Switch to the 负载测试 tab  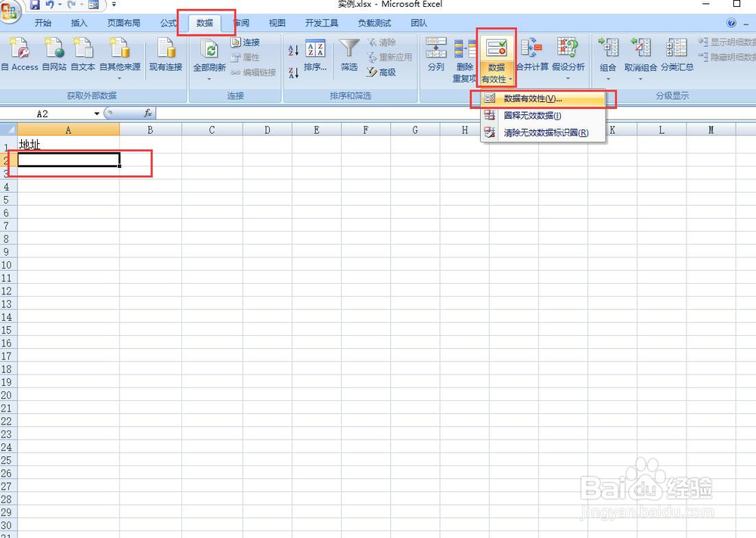point(375,23)
